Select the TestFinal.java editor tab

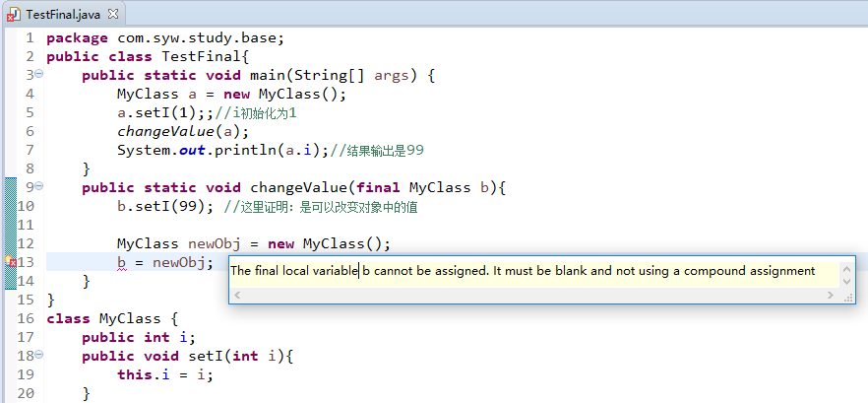click(63, 14)
